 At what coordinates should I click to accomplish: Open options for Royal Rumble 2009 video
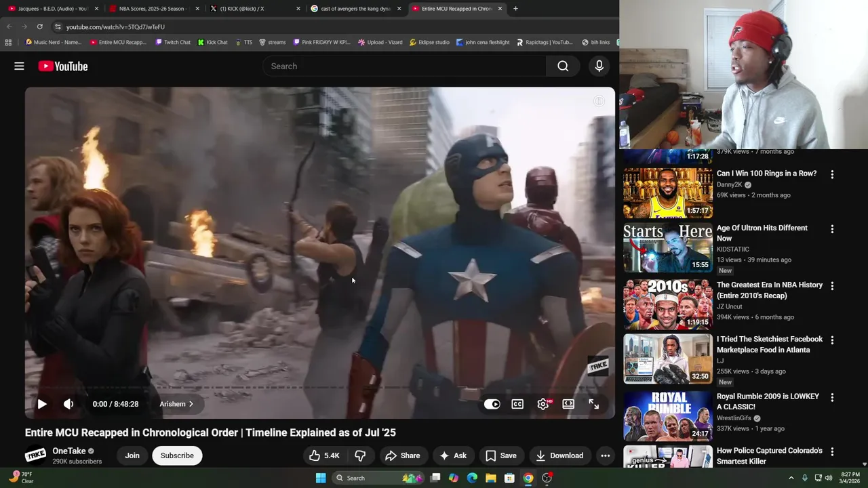coord(832,397)
